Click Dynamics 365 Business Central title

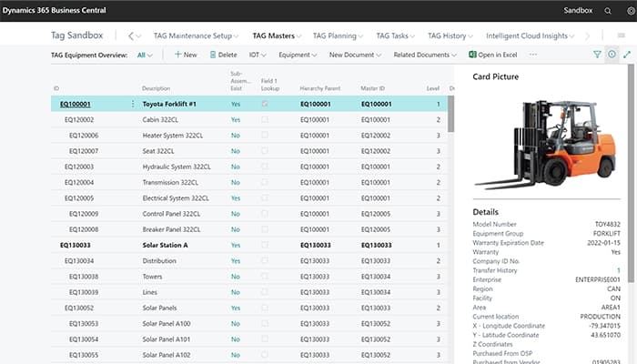click(54, 10)
